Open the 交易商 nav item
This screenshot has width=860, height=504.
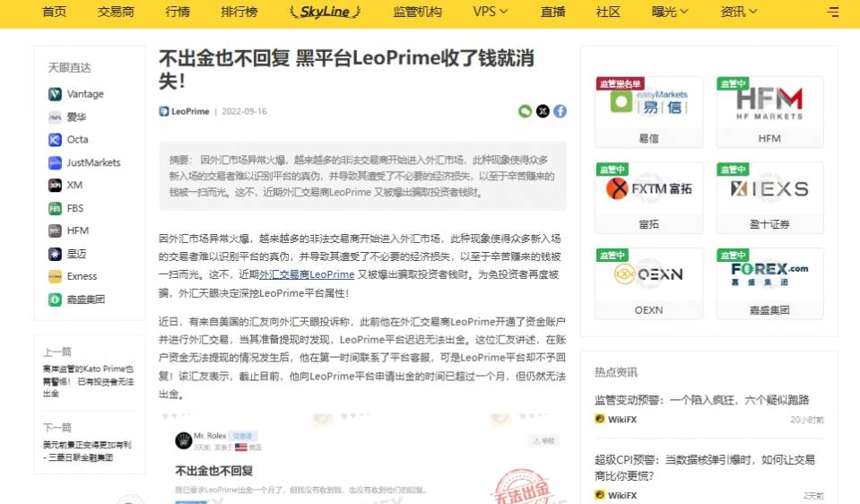(116, 12)
